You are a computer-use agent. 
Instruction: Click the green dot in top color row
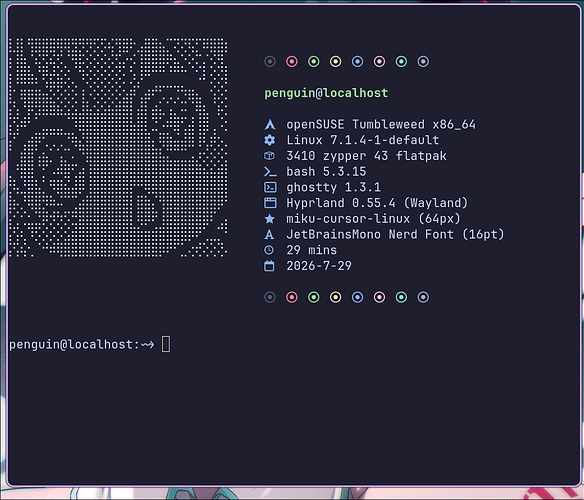(314, 61)
